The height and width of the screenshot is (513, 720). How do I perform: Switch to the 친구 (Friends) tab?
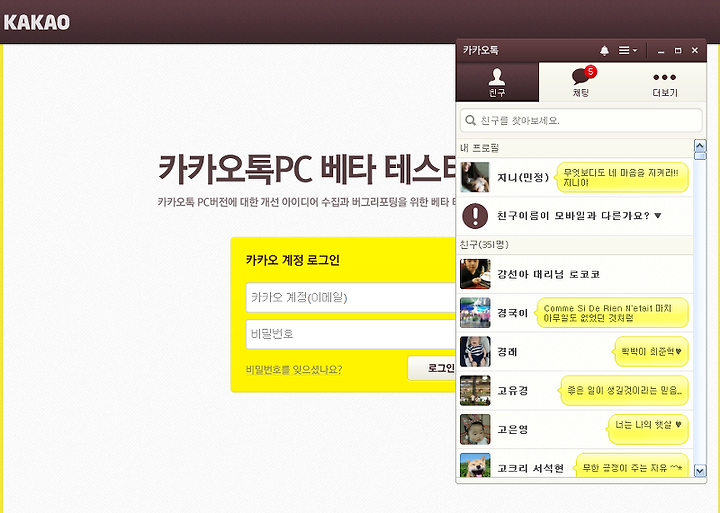497,82
